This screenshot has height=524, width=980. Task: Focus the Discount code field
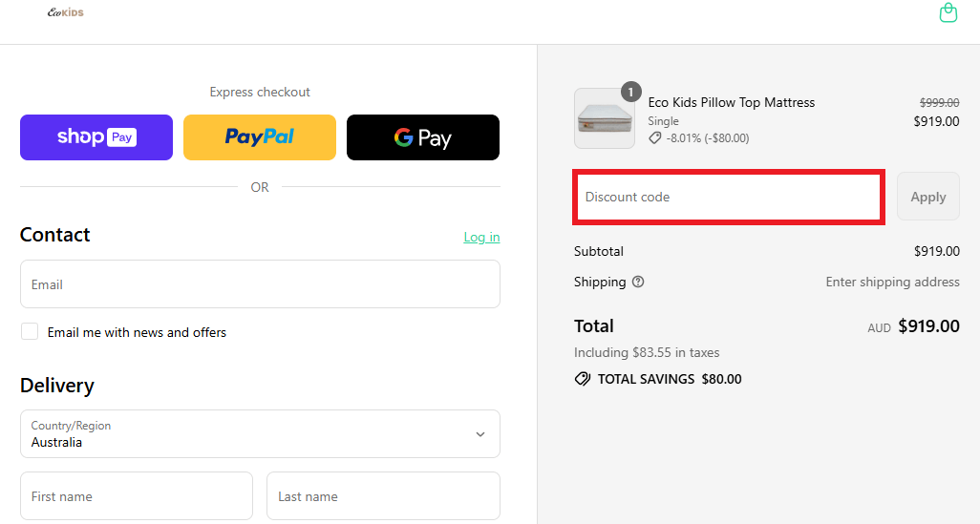click(728, 198)
